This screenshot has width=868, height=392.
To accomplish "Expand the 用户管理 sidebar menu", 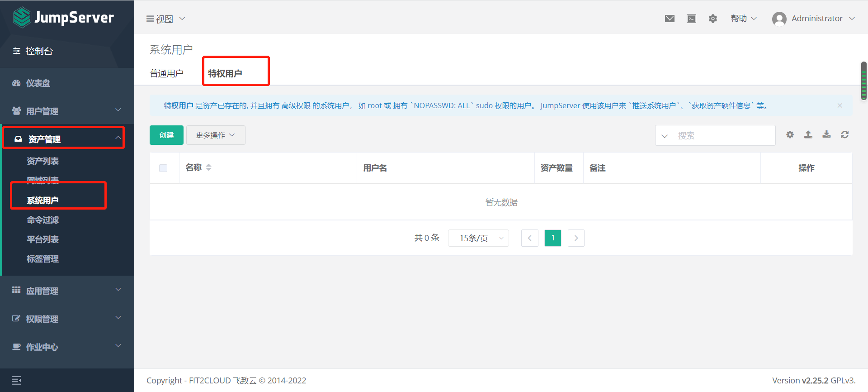I will click(67, 111).
